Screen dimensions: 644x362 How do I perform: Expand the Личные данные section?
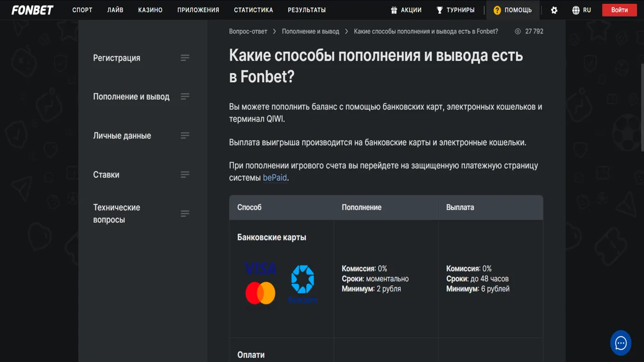185,135
